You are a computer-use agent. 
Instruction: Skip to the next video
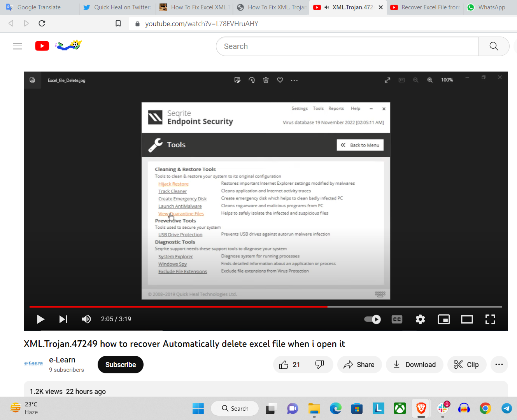click(x=63, y=319)
